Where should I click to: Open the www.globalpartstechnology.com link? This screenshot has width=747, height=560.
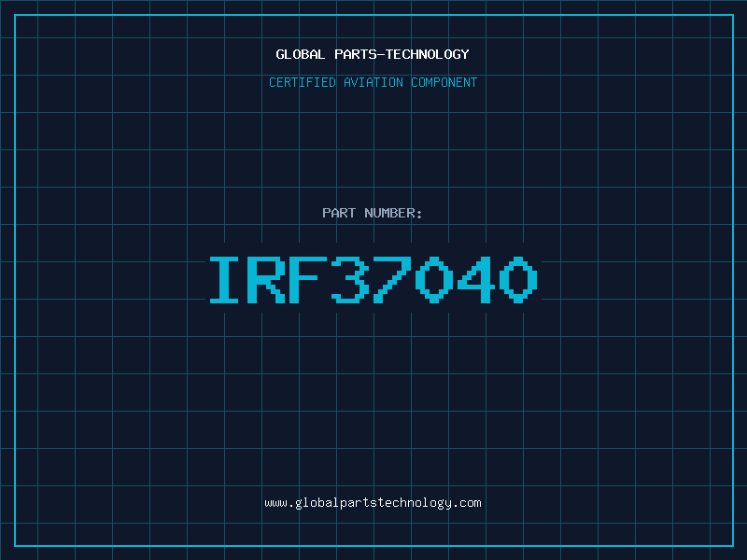click(373, 503)
